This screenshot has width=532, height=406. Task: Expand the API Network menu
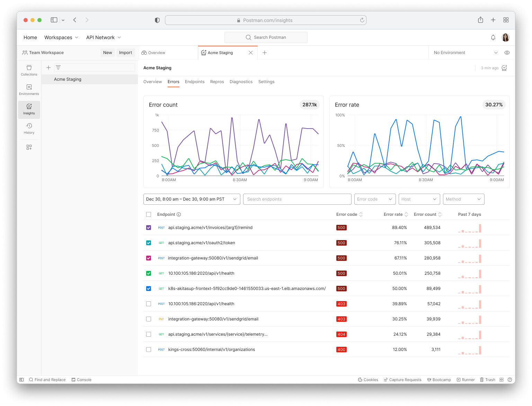(x=104, y=37)
